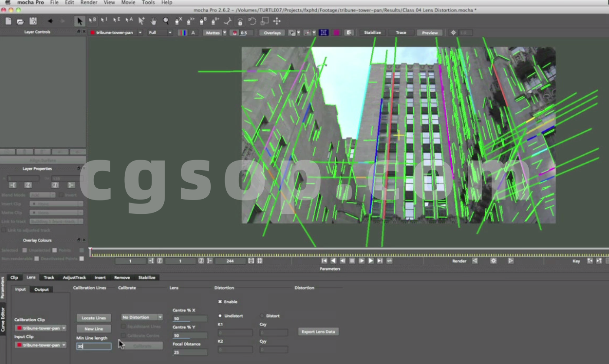Switch to the Remove tab
The width and height of the screenshot is (609, 364).
122,277
